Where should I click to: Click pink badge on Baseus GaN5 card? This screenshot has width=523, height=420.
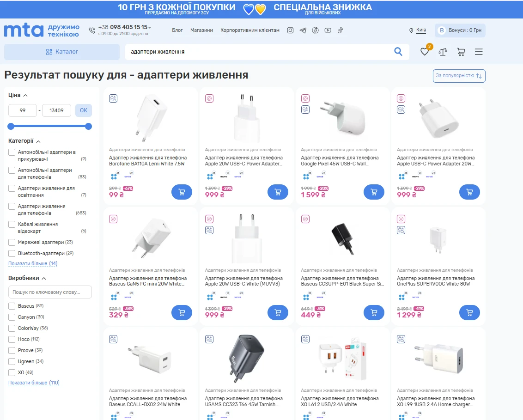tap(113, 219)
